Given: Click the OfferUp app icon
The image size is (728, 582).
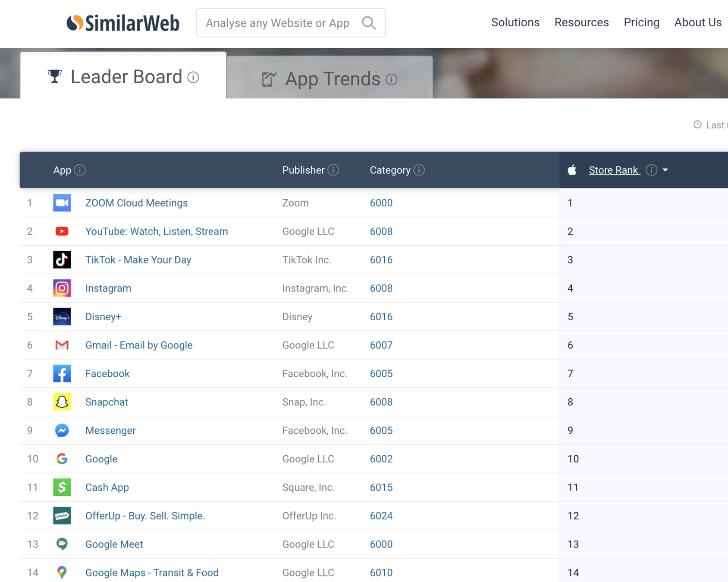Looking at the screenshot, I should click(x=62, y=516).
